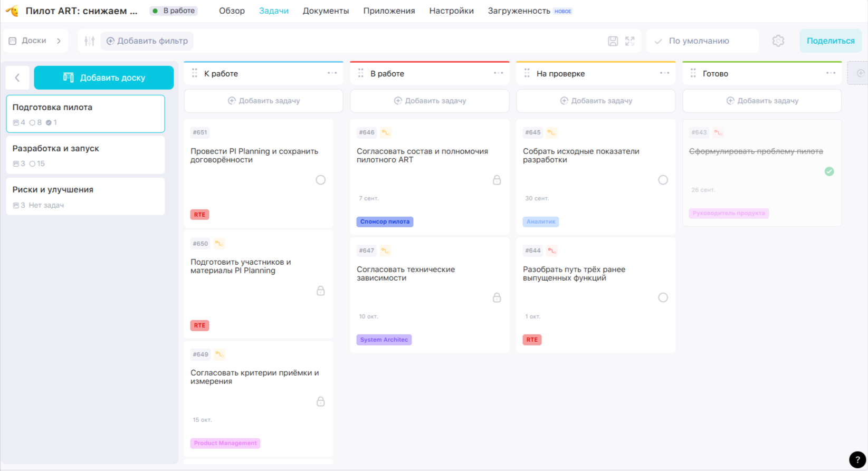
Task: Open the three-dot menu of column К работе
Action: [332, 73]
